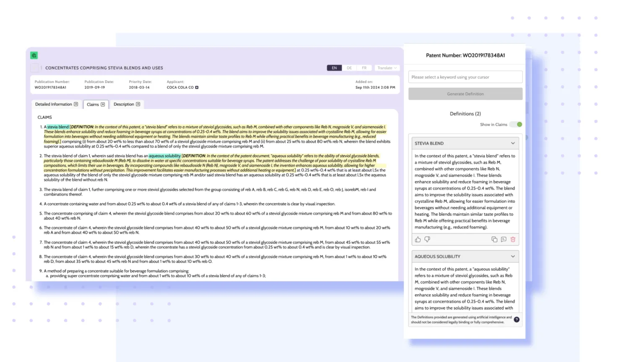Open Claims pop-out icon
The image size is (644, 362).
click(103, 104)
